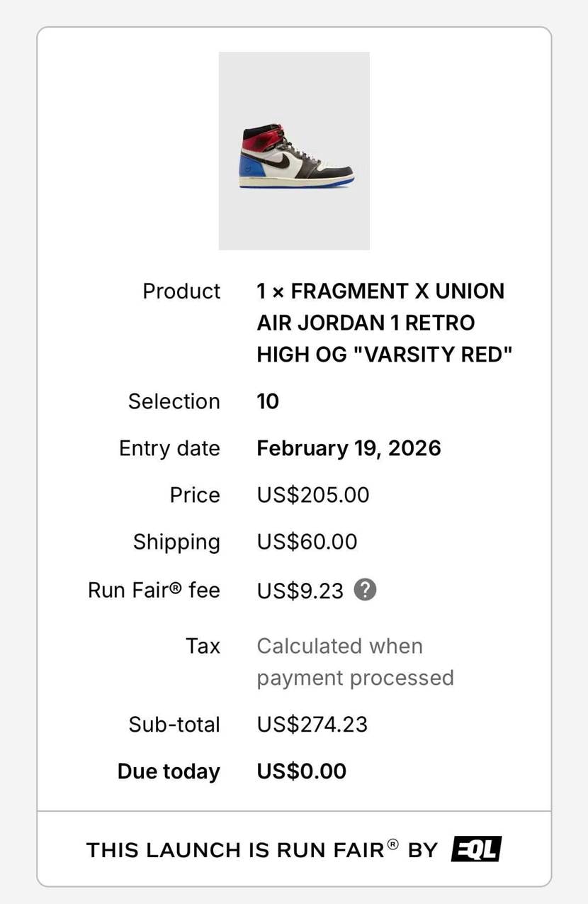Click the Shipping label
The image size is (588, 904).
(176, 542)
